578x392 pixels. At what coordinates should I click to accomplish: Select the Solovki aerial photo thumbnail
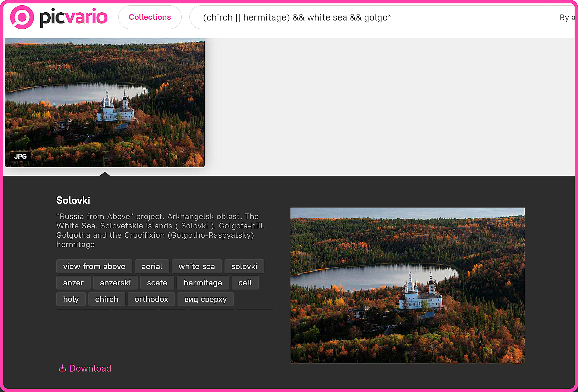pyautogui.click(x=105, y=102)
